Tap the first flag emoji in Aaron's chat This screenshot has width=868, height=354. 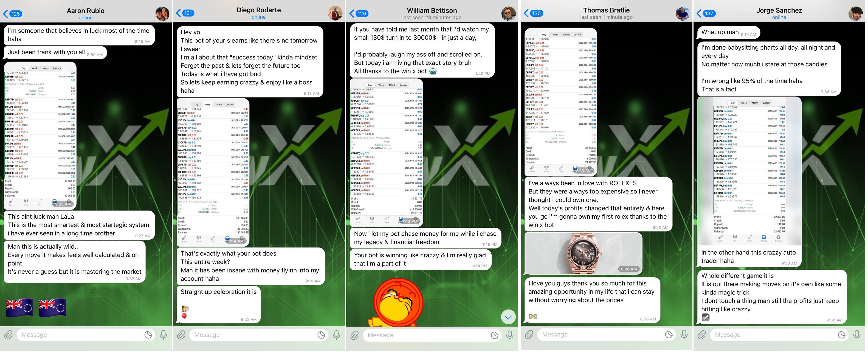[x=19, y=308]
